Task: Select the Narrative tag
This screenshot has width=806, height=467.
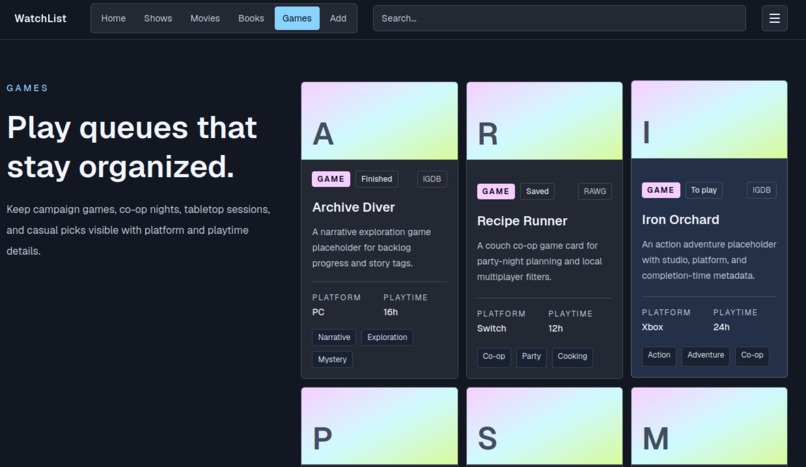Action: [334, 337]
